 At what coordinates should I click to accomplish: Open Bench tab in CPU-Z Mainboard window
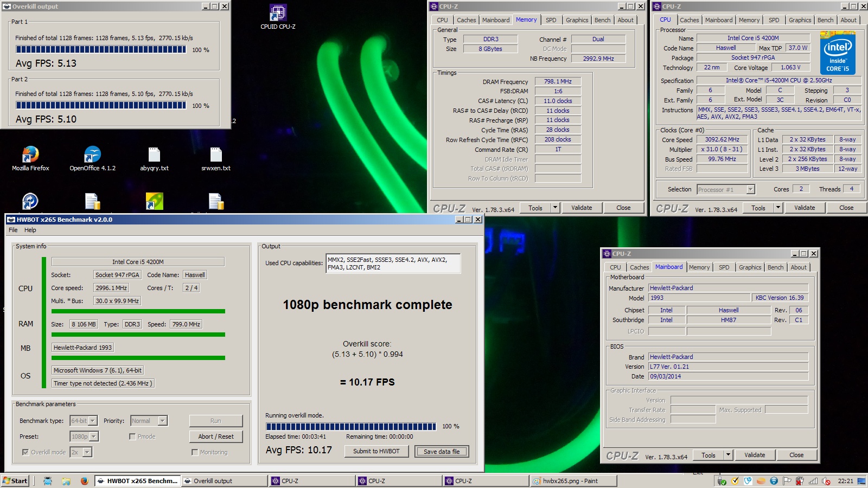coord(775,267)
